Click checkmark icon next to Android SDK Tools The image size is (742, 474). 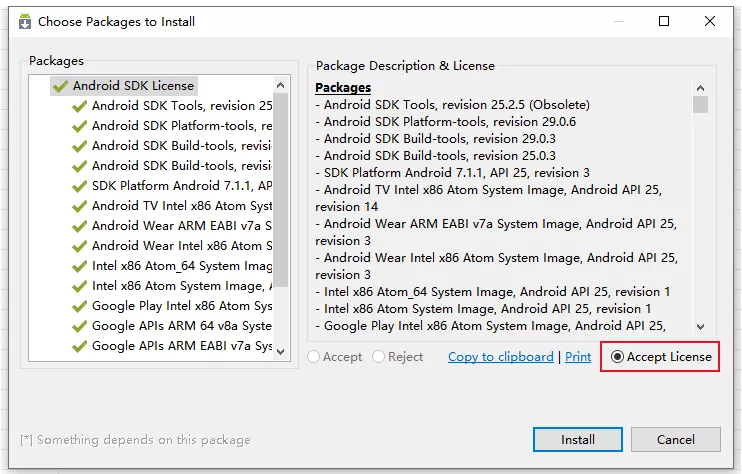tap(80, 106)
